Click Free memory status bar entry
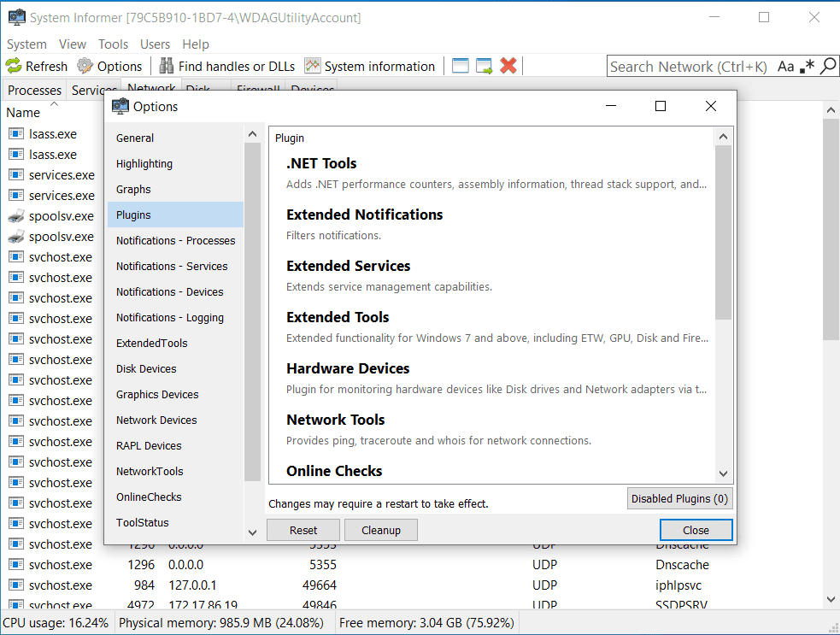Image resolution: width=840 pixels, height=635 pixels. (x=426, y=623)
